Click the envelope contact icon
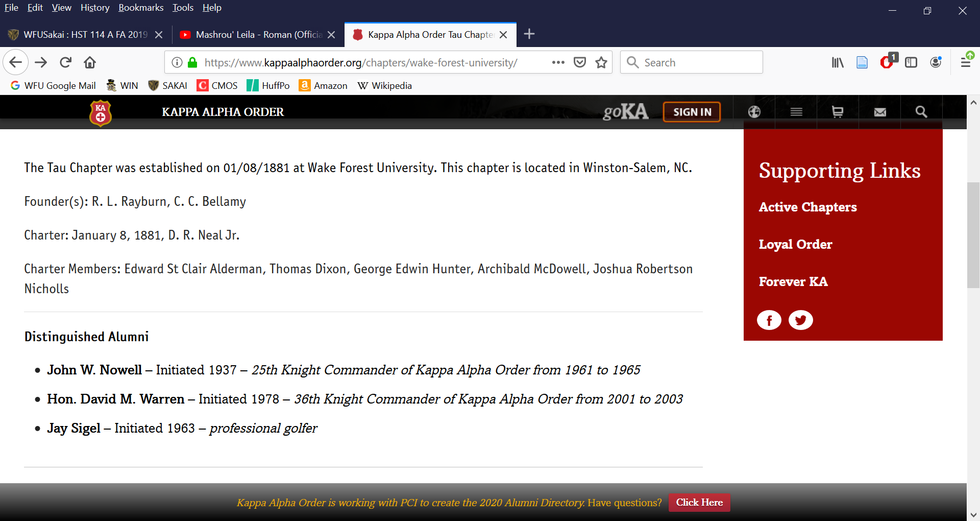This screenshot has height=521, width=980. pyautogui.click(x=880, y=112)
